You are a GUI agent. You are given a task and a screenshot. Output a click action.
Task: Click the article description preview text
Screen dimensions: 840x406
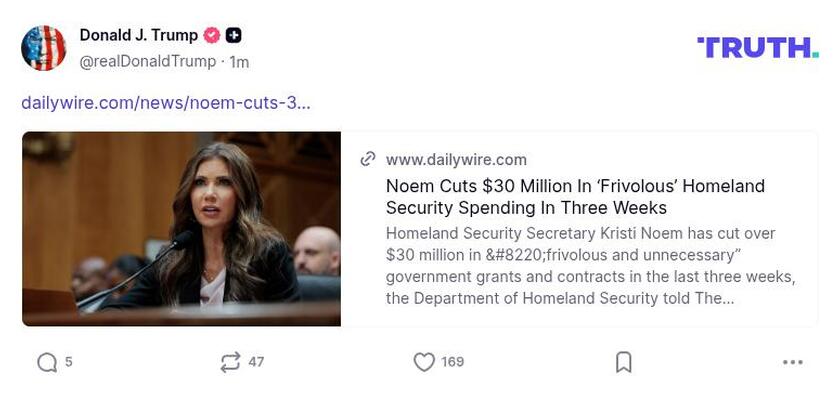pos(590,265)
